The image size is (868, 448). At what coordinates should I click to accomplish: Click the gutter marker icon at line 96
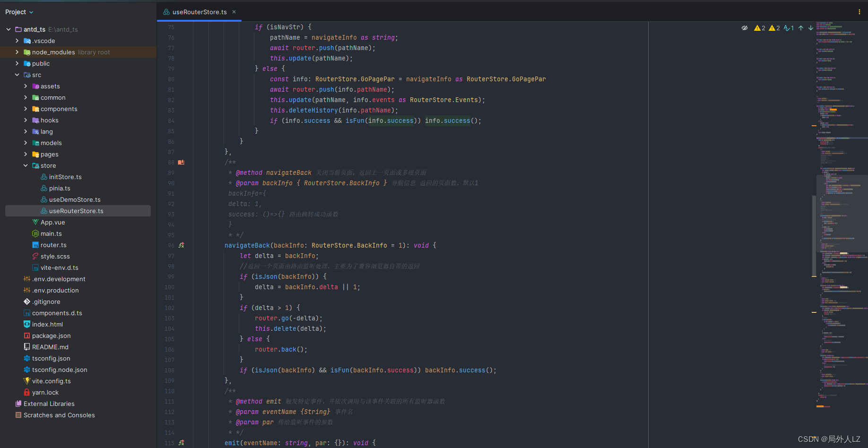tap(181, 245)
